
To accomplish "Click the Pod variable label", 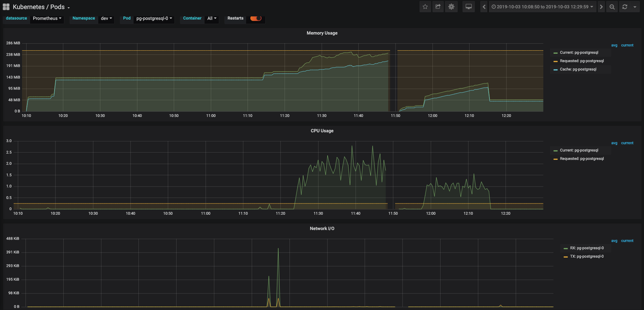I will [x=127, y=19].
